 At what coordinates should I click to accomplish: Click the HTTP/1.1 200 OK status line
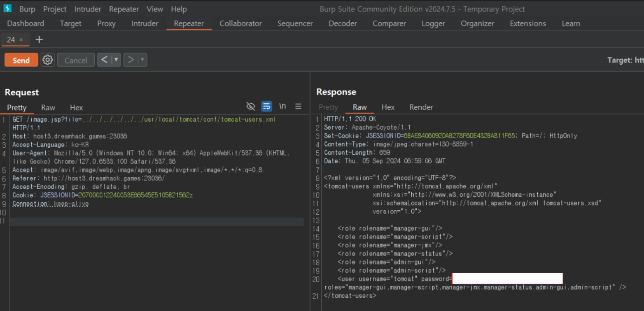click(x=350, y=119)
